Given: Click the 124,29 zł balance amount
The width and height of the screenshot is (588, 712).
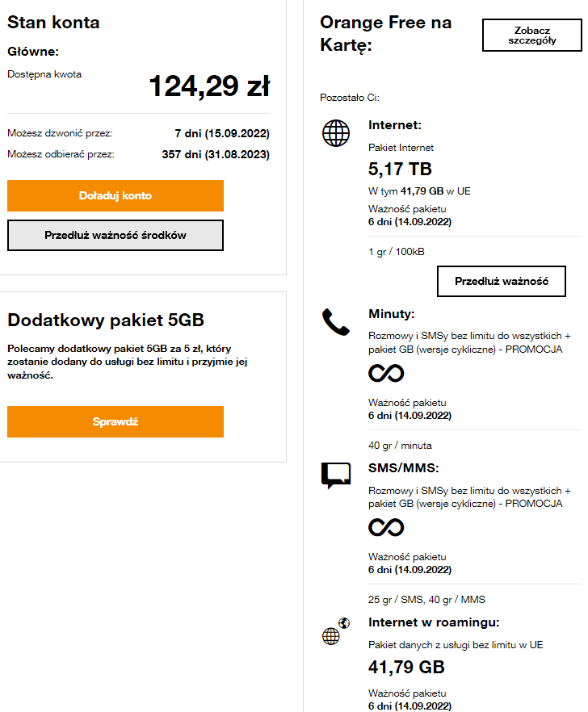Looking at the screenshot, I should pos(209,86).
